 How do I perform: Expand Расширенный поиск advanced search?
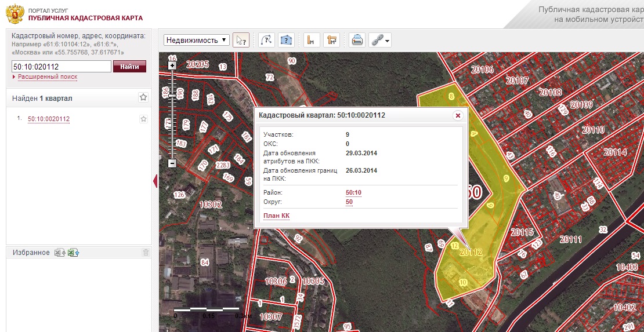pyautogui.click(x=47, y=77)
